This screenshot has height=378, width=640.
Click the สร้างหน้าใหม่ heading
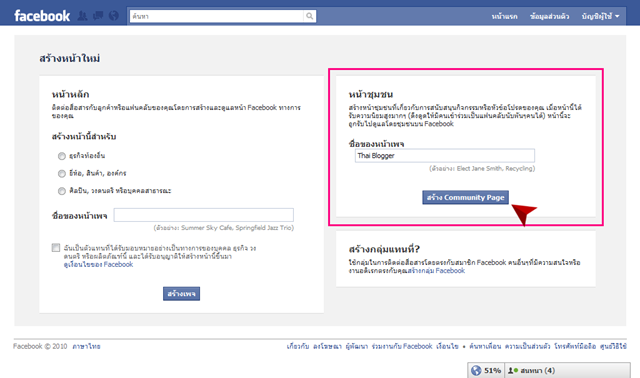(70, 58)
